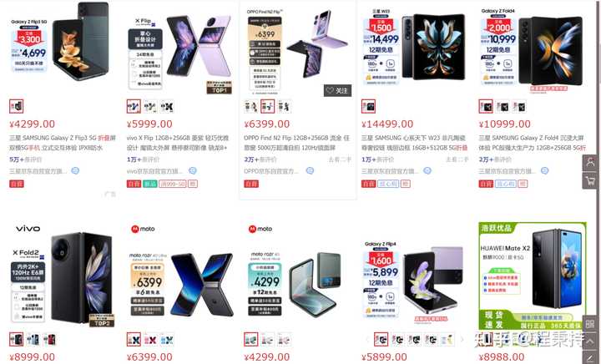Select third color variant of Galaxy Z Fold4
Viewport: 601px width, 364px height.
coord(519,107)
